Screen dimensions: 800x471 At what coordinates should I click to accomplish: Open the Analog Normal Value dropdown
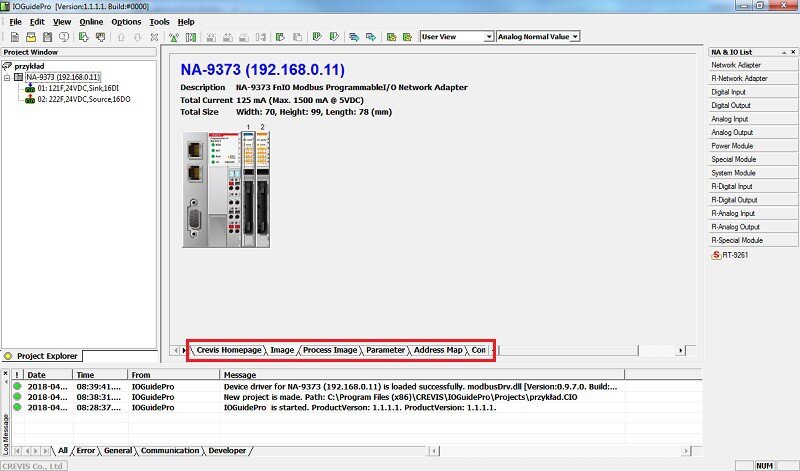click(x=576, y=37)
